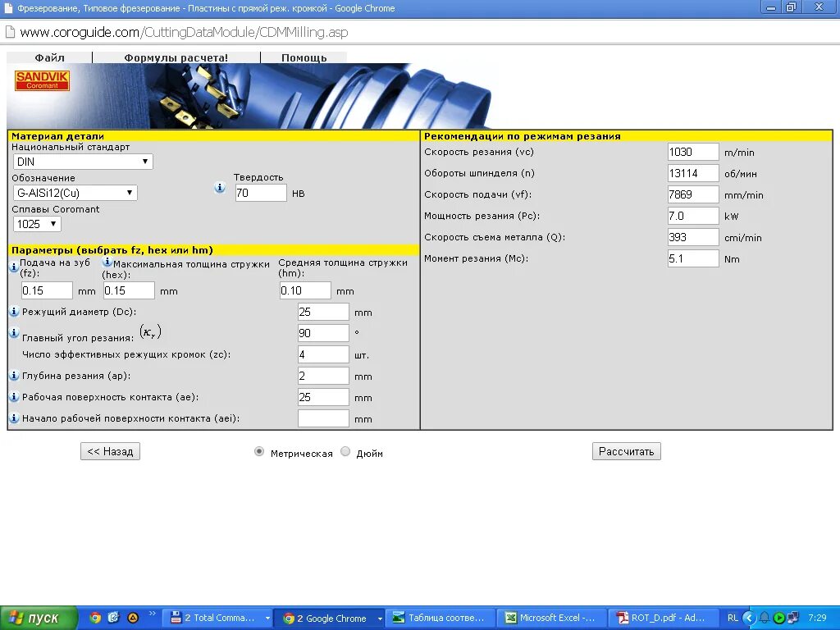
Task: Click the page icon in the address bar
Action: pyautogui.click(x=10, y=32)
